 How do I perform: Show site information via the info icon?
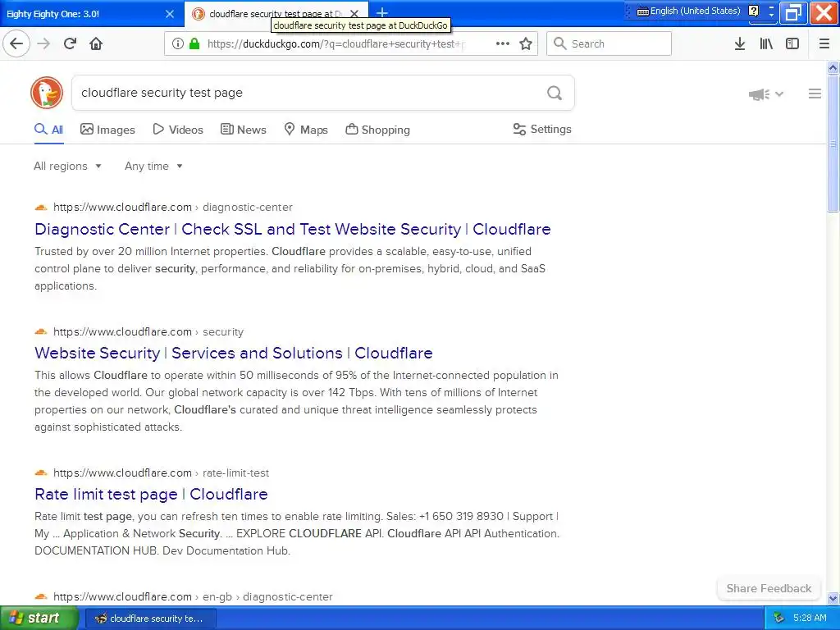click(x=177, y=43)
